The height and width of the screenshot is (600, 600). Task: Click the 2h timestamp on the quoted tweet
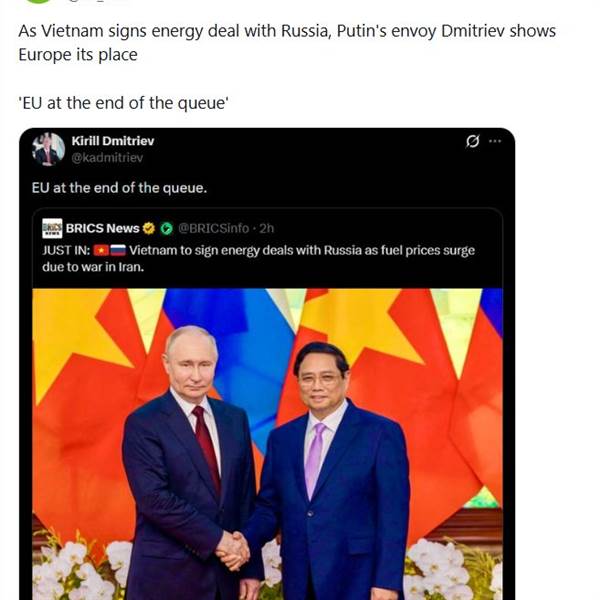pyautogui.click(x=267, y=228)
